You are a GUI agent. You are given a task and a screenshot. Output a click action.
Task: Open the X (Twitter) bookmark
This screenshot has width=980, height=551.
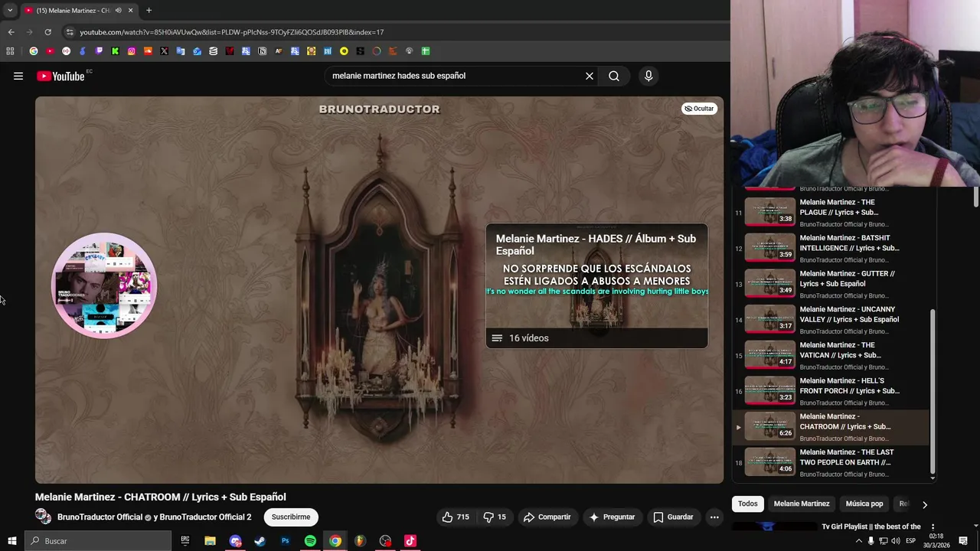pos(164,51)
